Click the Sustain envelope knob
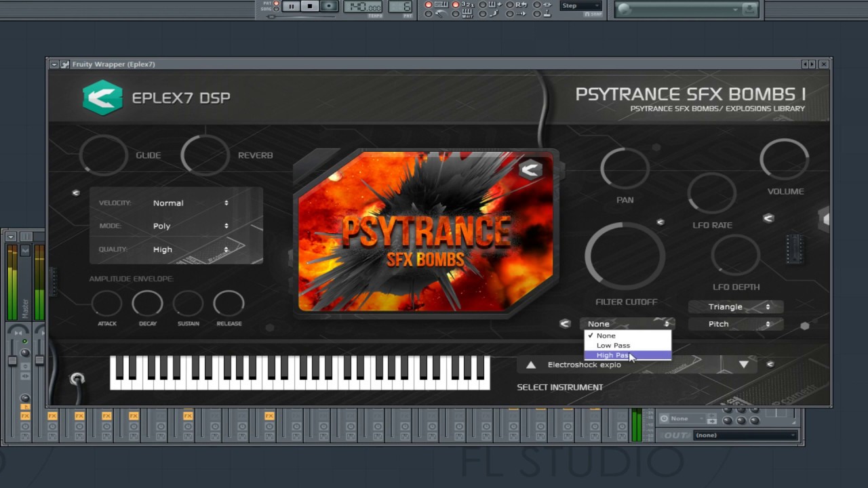Image resolution: width=868 pixels, height=488 pixels. pyautogui.click(x=188, y=304)
